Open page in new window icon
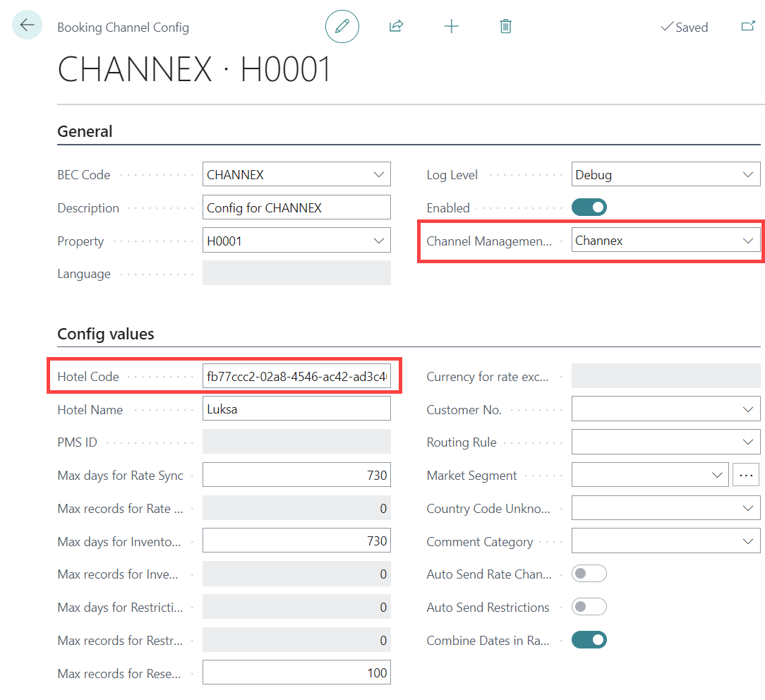The width and height of the screenshot is (765, 700). click(748, 26)
